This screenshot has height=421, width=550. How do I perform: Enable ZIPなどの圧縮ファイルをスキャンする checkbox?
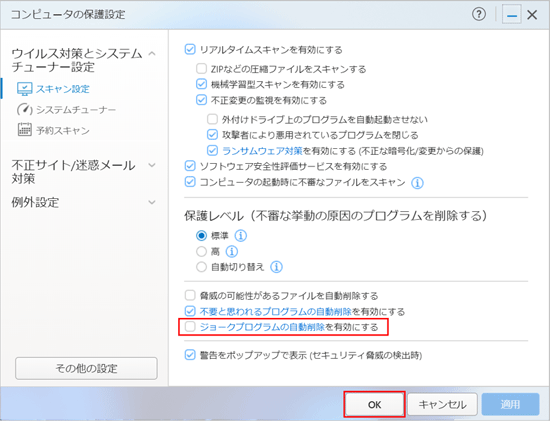(x=201, y=68)
